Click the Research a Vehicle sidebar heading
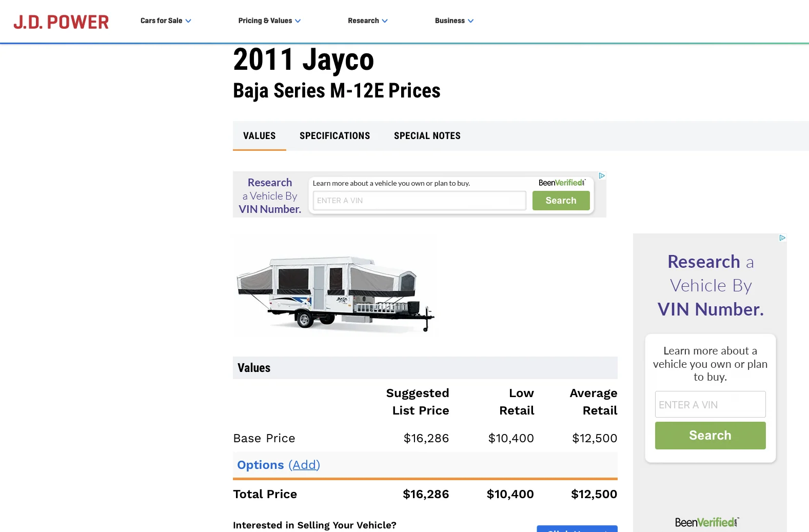 tap(711, 285)
